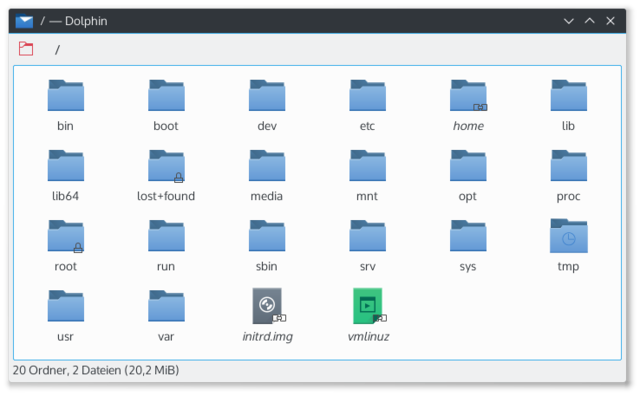Click the 'initrd.img' file name label
The width and height of the screenshot is (640, 396).
click(x=267, y=337)
